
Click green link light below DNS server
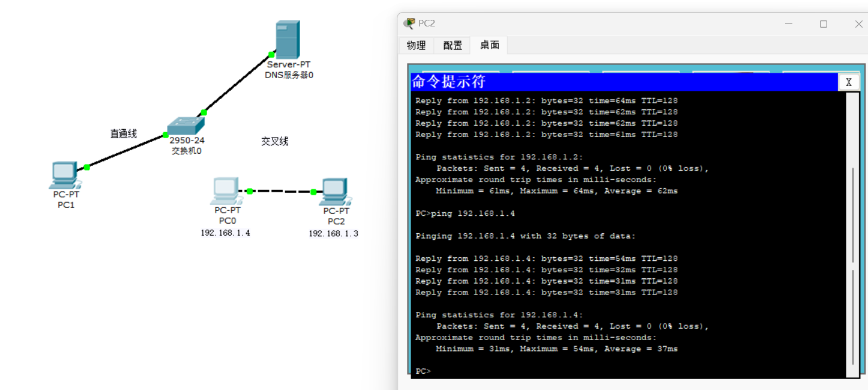coord(271,55)
